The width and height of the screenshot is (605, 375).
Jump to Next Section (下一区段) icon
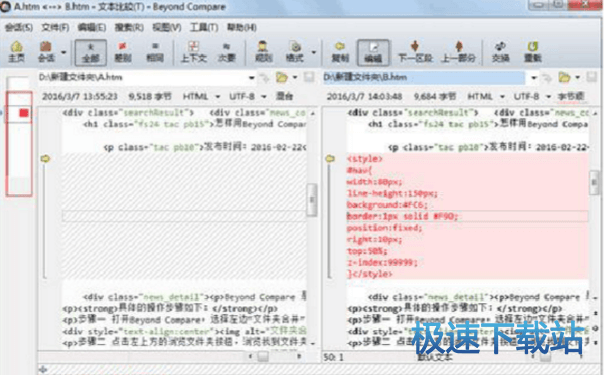click(x=415, y=52)
